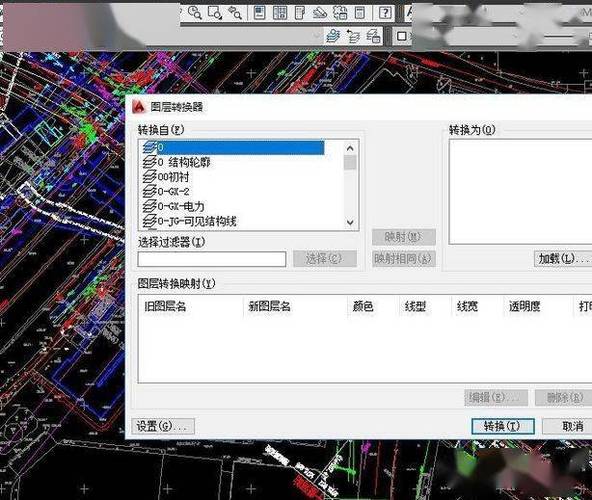Click the 颜色 column header

[374, 306]
